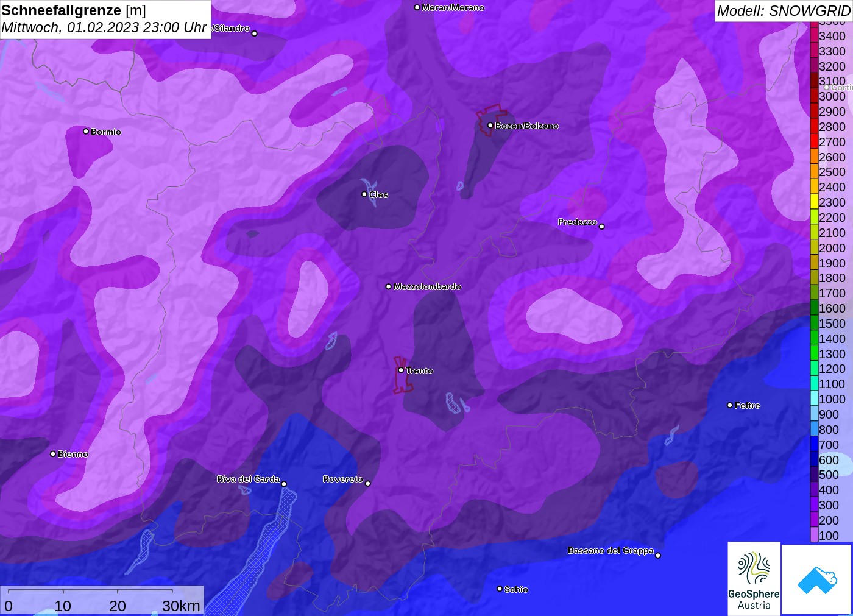Click the 10 scale bar tick label
This screenshot has width=853, height=616.
coord(63,606)
